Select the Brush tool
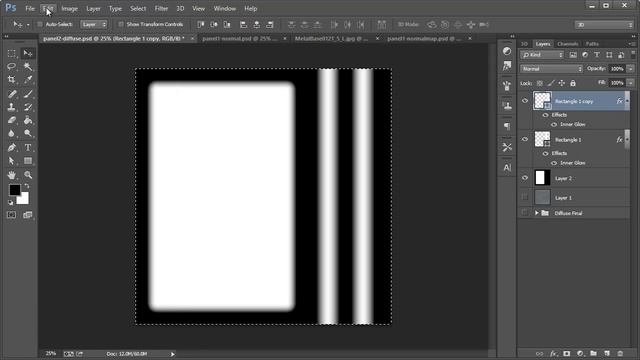This screenshot has height=360, width=640. [28, 94]
